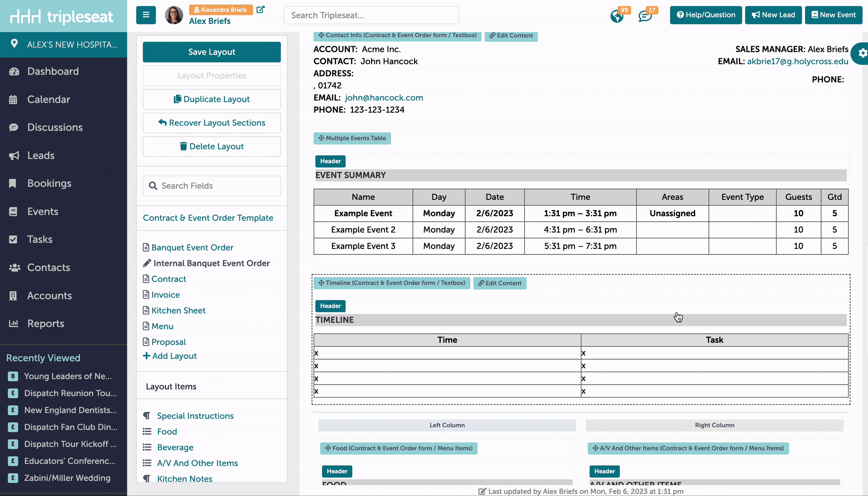
Task: Click the Accounts building icon
Action: (13, 296)
